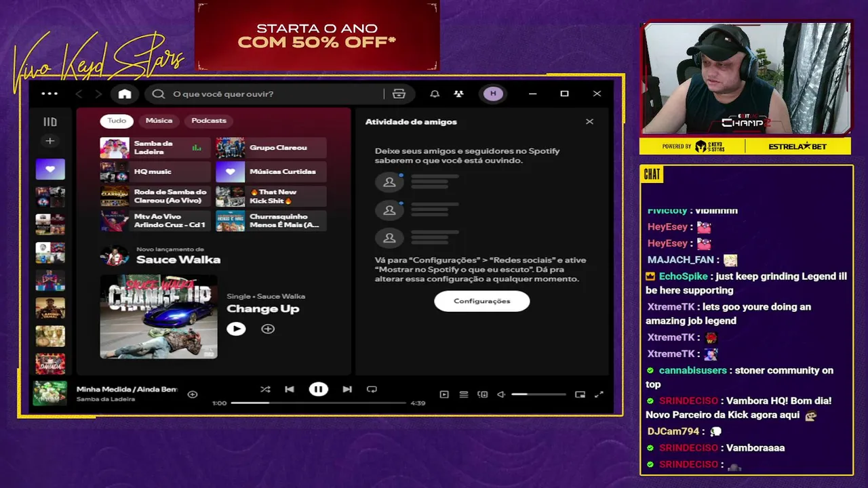
Task: Toggle the friends activity icon
Action: [x=459, y=94]
